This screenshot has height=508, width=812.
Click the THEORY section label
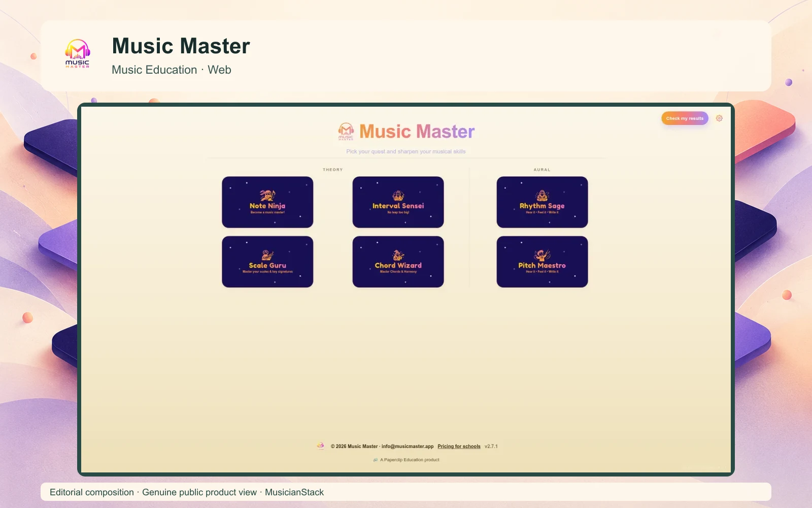click(x=333, y=170)
